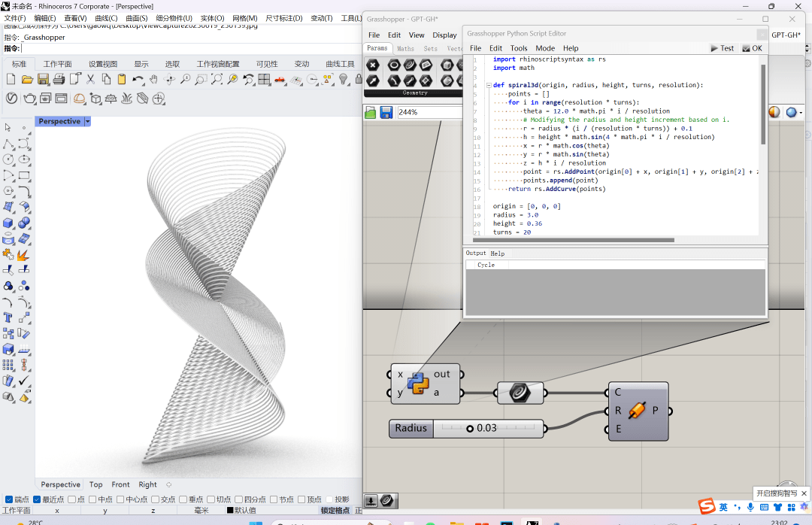Switch to the Top viewport tab
The image size is (812, 525).
coord(95,484)
